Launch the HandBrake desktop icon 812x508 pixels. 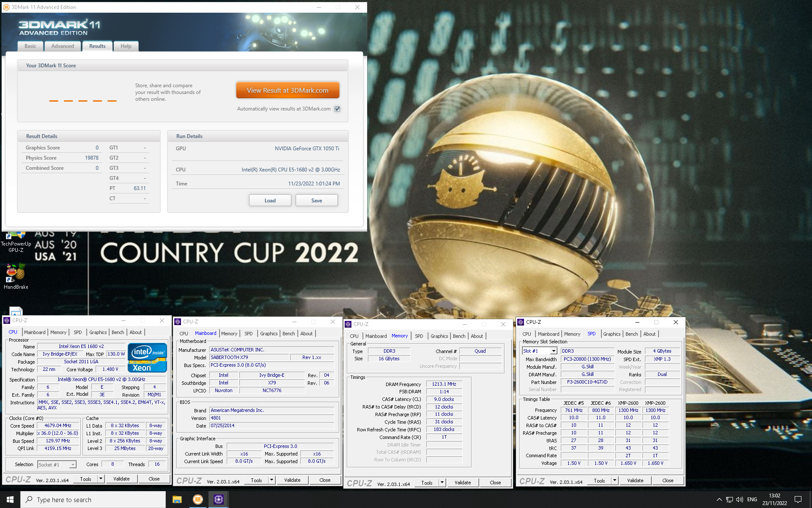tap(16, 276)
